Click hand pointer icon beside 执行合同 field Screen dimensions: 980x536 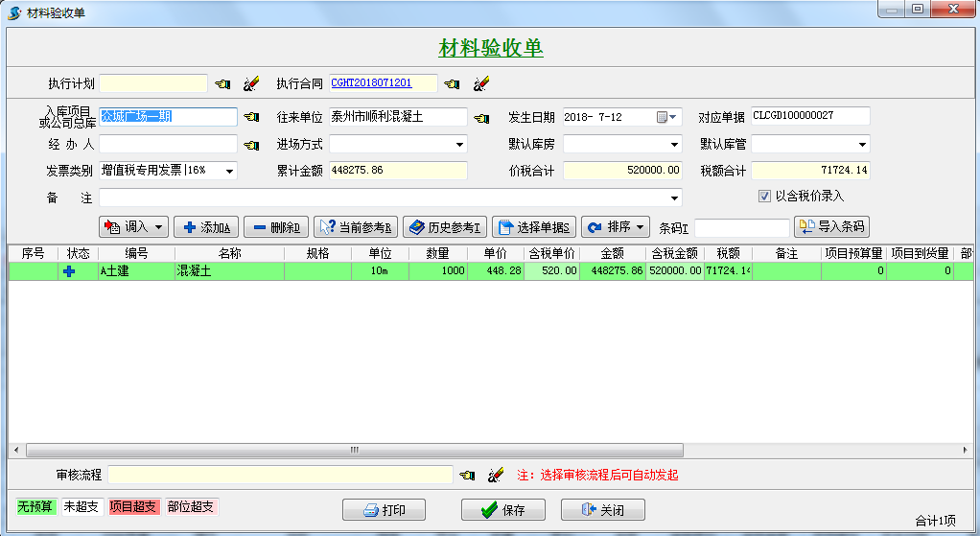[453, 83]
